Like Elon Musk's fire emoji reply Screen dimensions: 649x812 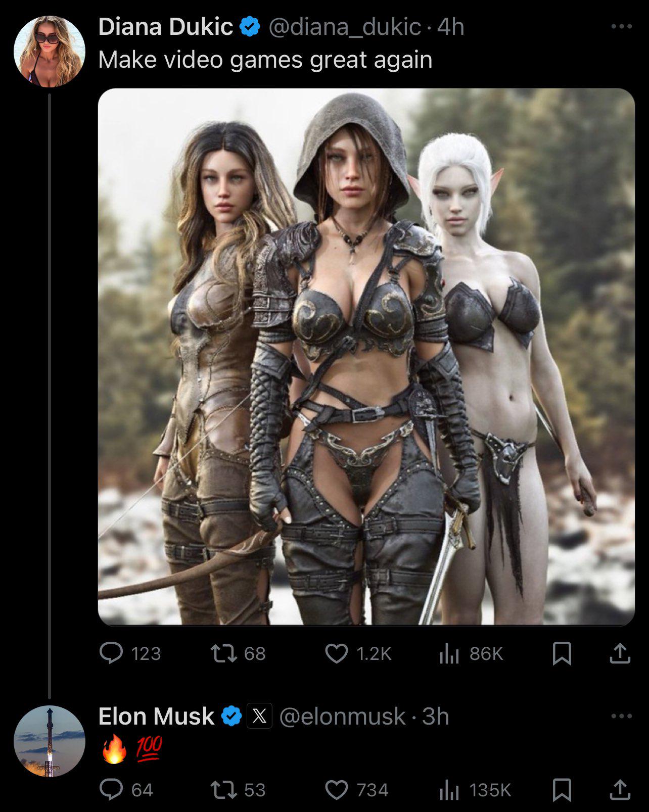pyautogui.click(x=337, y=790)
